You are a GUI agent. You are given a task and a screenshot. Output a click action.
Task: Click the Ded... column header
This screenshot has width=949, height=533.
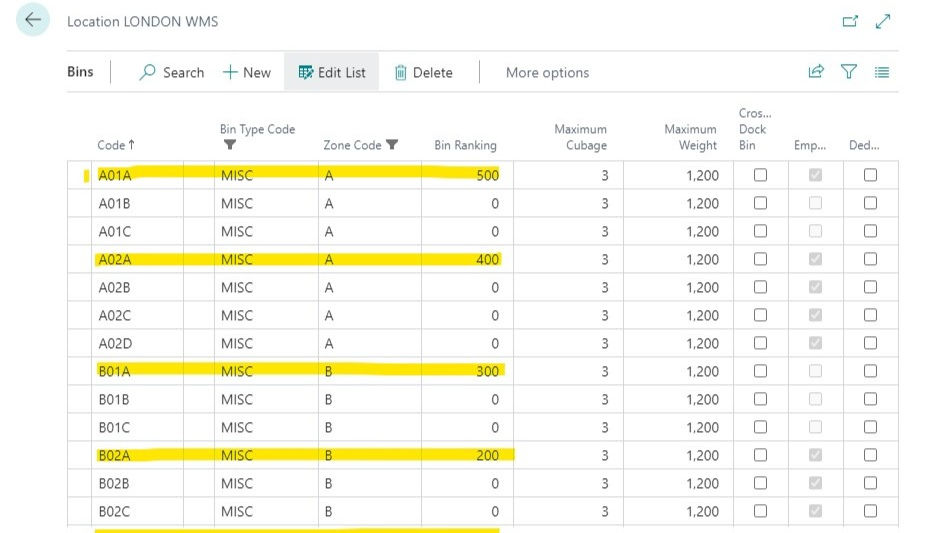point(864,145)
